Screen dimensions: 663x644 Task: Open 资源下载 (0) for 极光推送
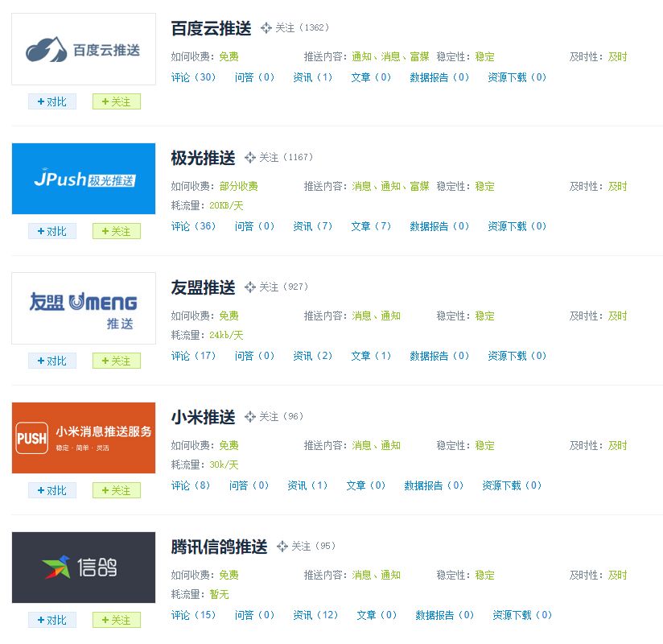pyautogui.click(x=517, y=226)
